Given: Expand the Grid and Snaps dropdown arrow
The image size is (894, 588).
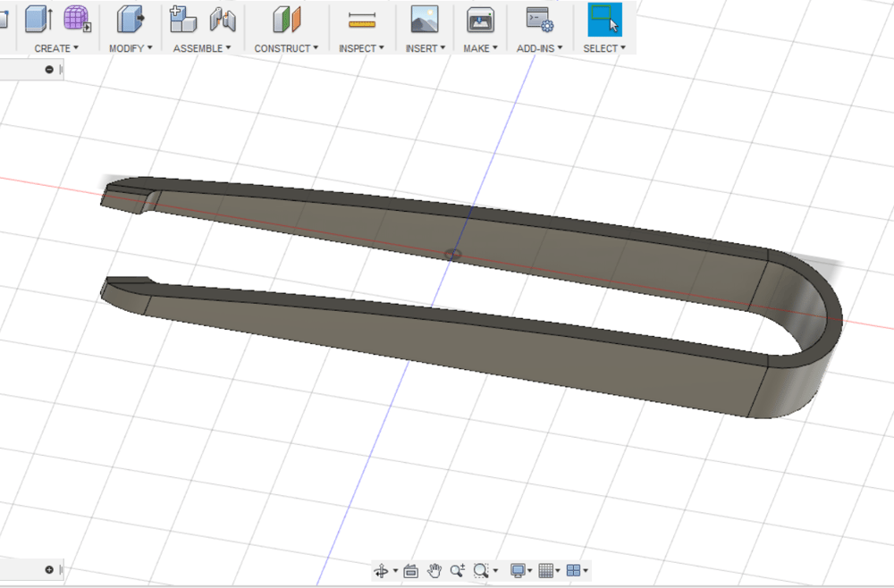Looking at the screenshot, I should 558,570.
